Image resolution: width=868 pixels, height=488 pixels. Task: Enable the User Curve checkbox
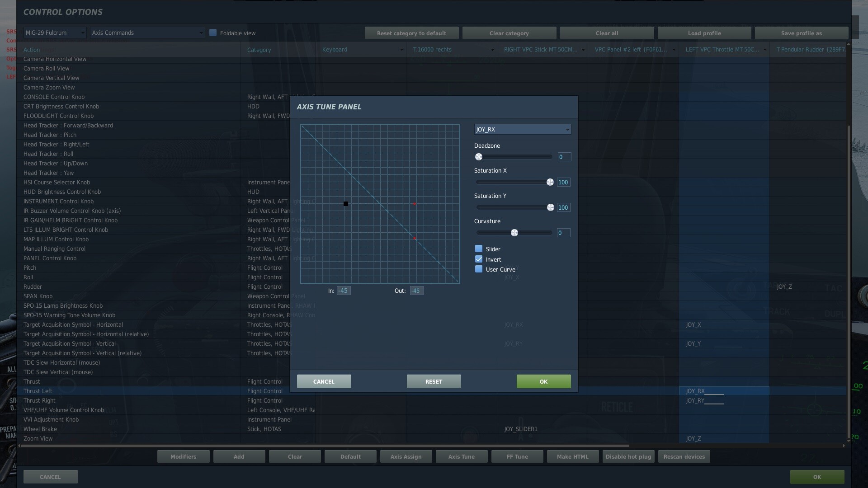tap(479, 269)
